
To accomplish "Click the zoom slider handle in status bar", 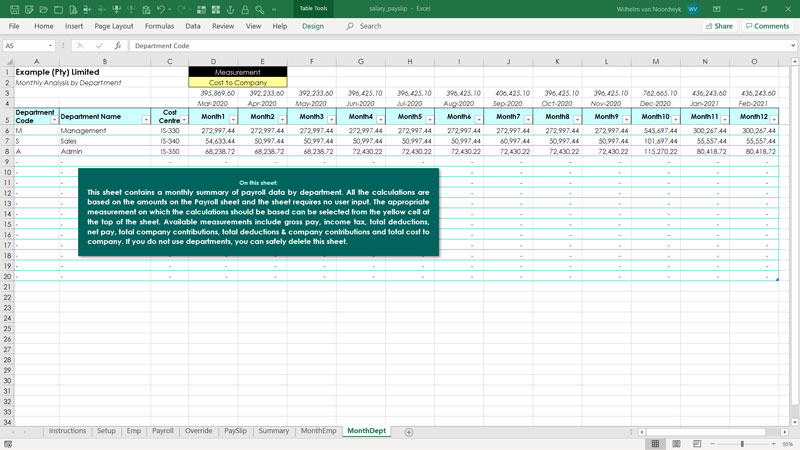I will coord(742,444).
